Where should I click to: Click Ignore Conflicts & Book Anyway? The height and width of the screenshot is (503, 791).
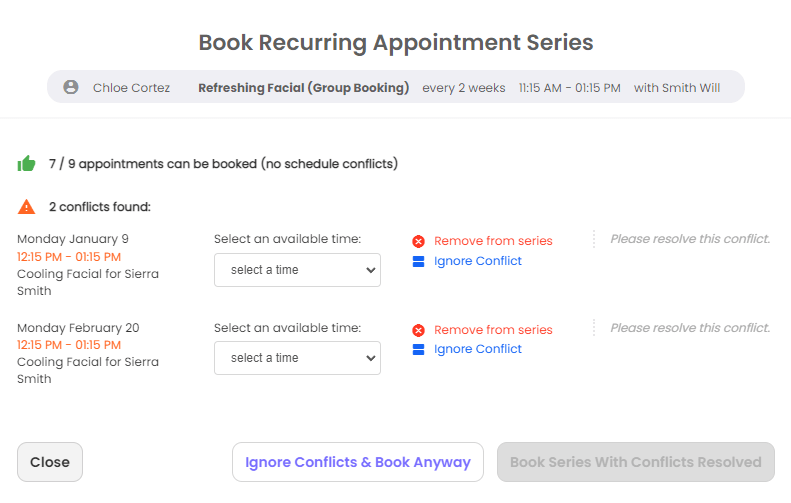[x=358, y=462]
